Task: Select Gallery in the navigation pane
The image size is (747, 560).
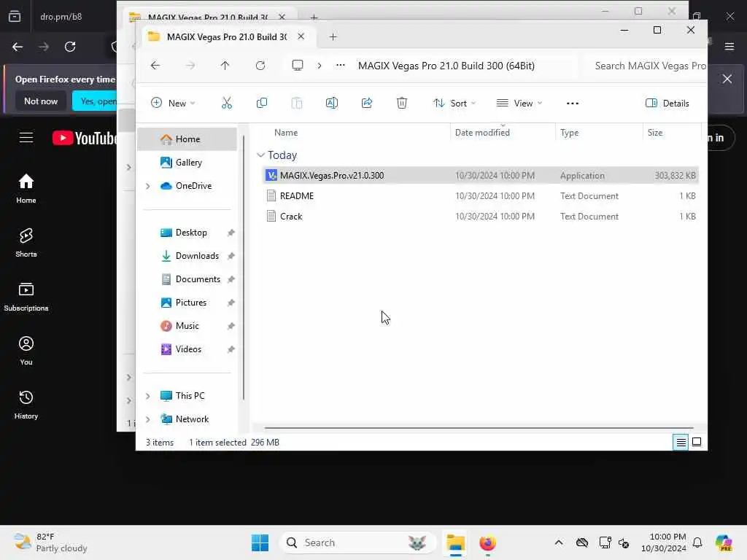Action: click(187, 163)
